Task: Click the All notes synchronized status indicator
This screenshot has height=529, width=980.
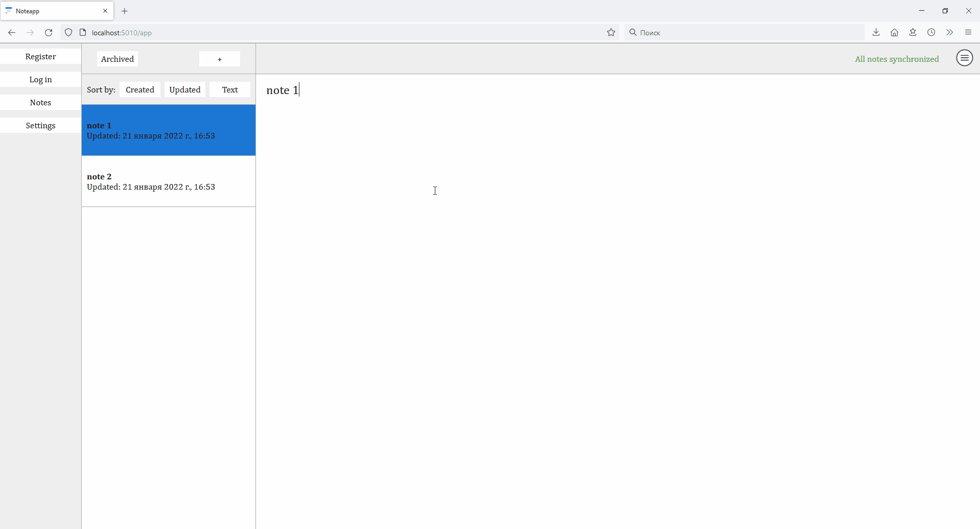Action: 897,59
